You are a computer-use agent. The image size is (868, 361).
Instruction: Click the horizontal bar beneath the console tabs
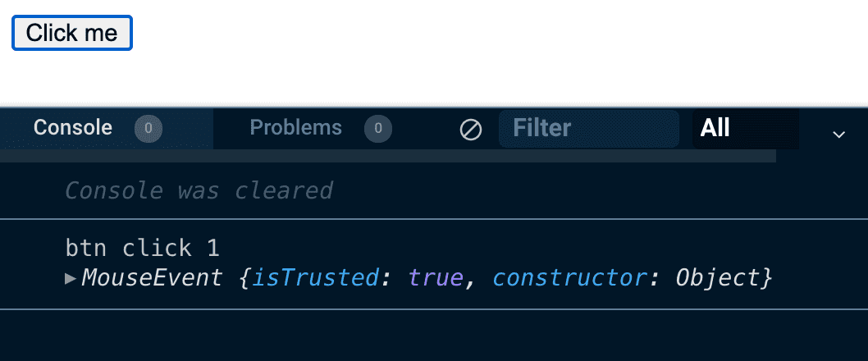click(387, 156)
